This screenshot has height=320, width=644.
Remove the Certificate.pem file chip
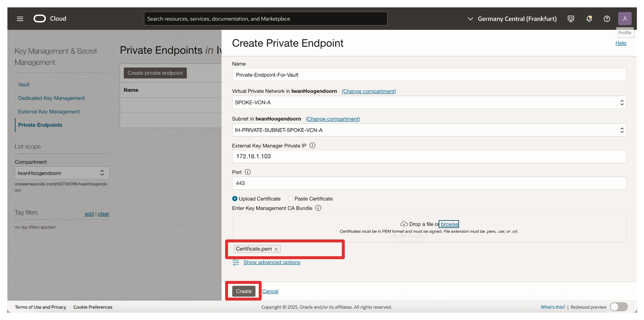click(276, 249)
